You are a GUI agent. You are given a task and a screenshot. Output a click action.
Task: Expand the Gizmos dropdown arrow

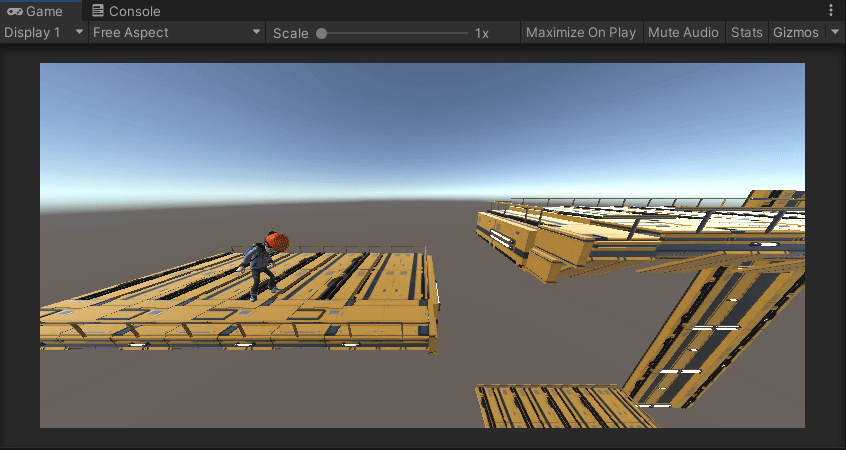835,32
